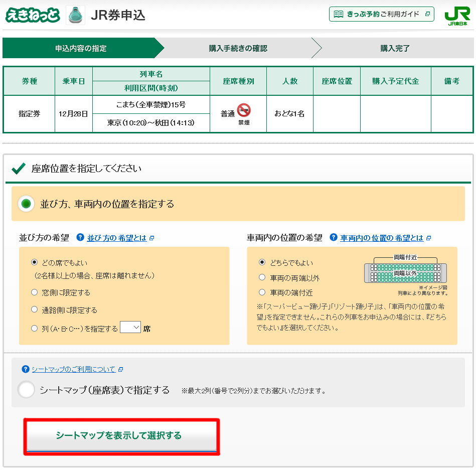Click the 備考 column header
Screen dimensions: 476x470
[x=452, y=81]
